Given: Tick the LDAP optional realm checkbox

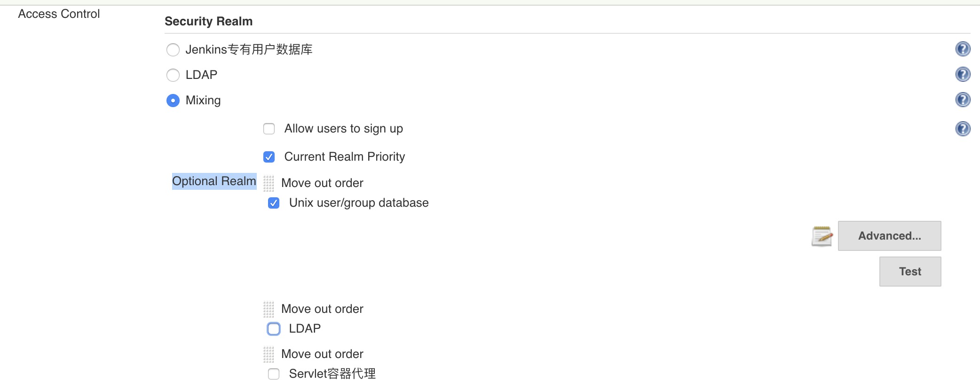Looking at the screenshot, I should [x=274, y=329].
